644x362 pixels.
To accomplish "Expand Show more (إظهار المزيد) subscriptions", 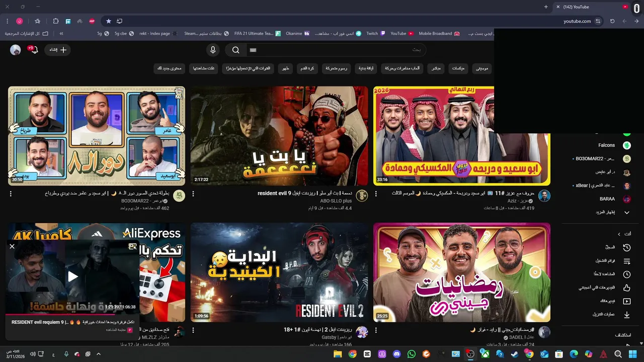I will pos(612,212).
